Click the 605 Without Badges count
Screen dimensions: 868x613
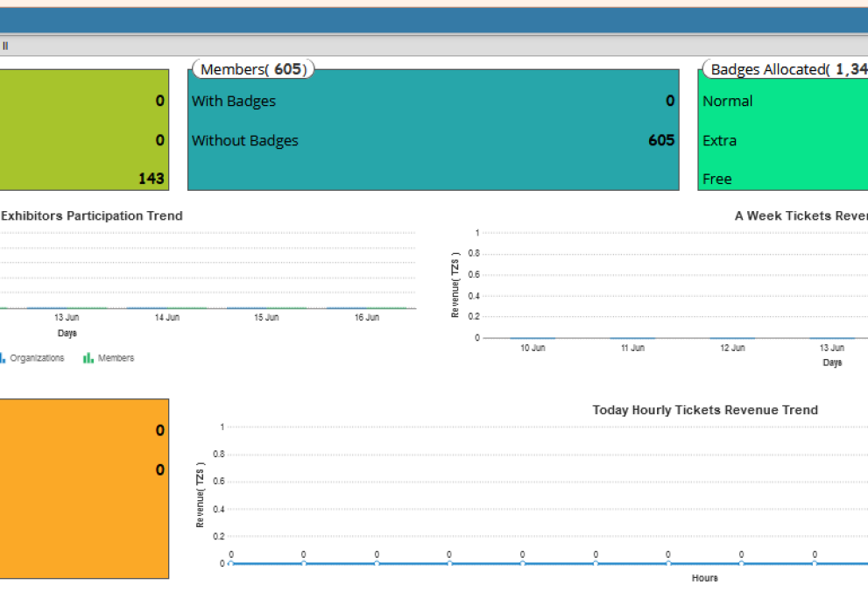pos(661,141)
